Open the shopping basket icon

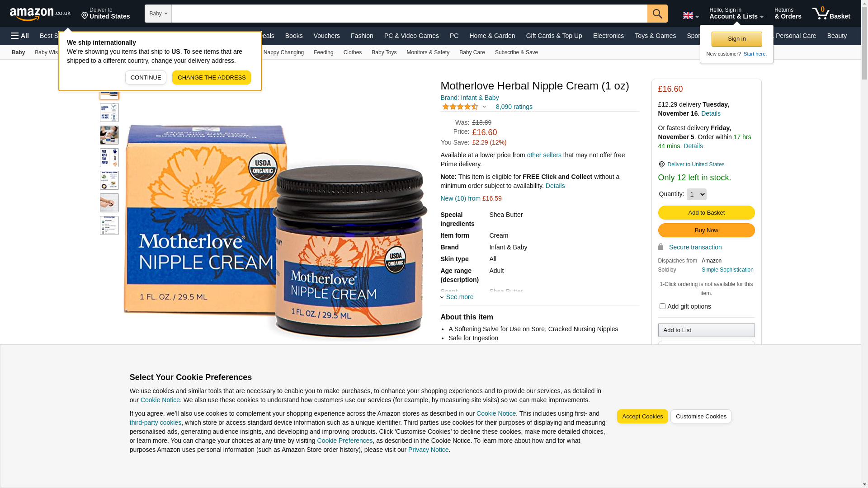(831, 14)
